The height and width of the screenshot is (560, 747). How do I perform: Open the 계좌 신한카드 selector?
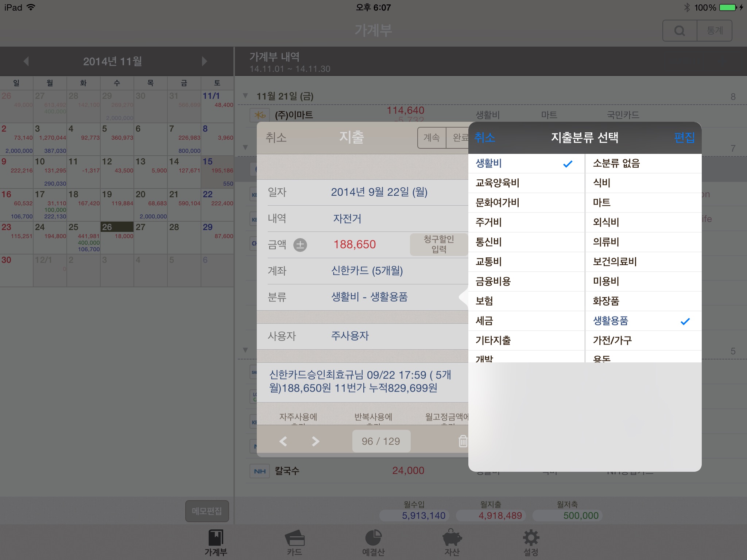(363, 271)
